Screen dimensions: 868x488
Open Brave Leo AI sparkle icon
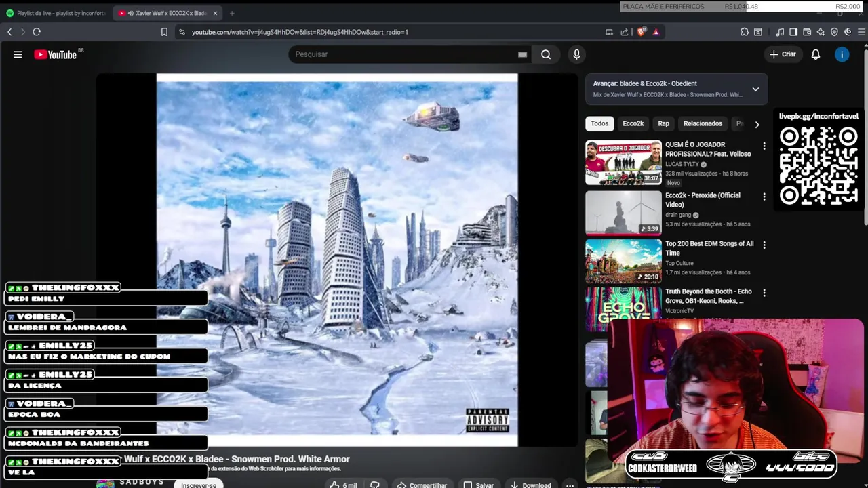coord(821,32)
